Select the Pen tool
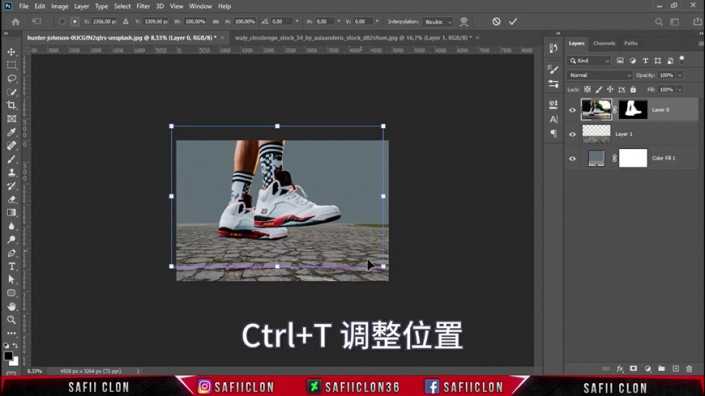 12,253
